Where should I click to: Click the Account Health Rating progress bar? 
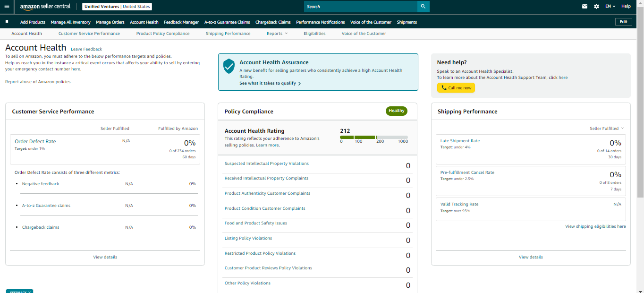pos(374,137)
